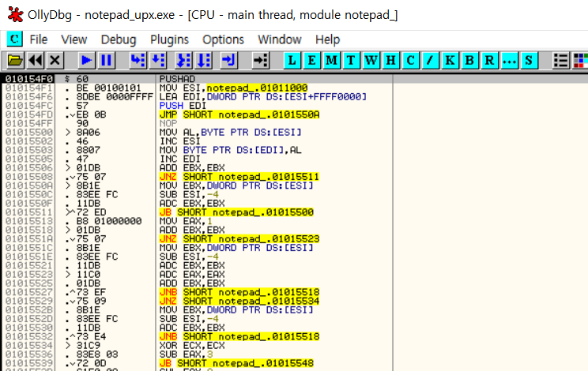Viewport: 588px width, 371px height.
Task: Open Windows list with W button
Action: [371, 60]
